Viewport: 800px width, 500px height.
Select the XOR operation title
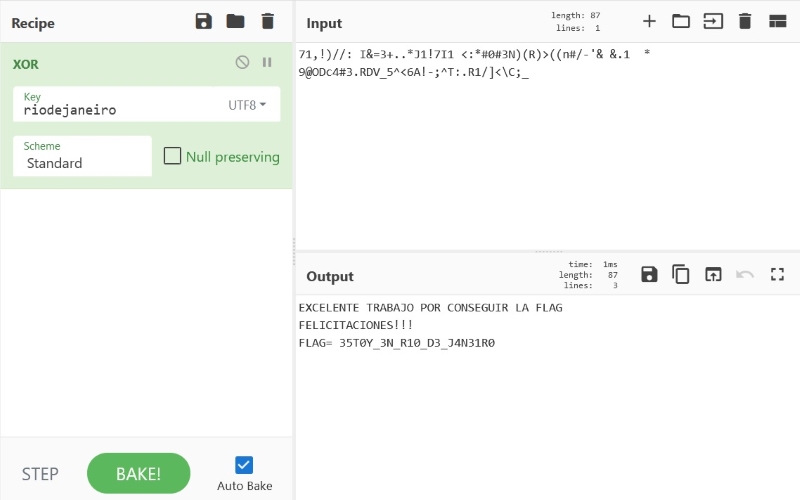point(26,64)
